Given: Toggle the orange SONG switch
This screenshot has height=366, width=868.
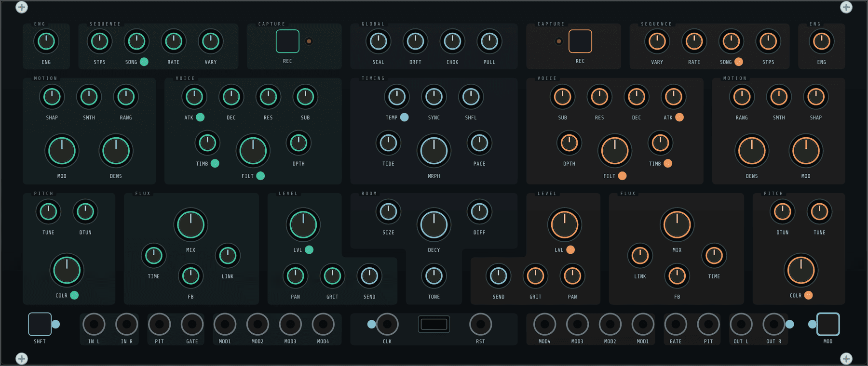Looking at the screenshot, I should point(739,62).
